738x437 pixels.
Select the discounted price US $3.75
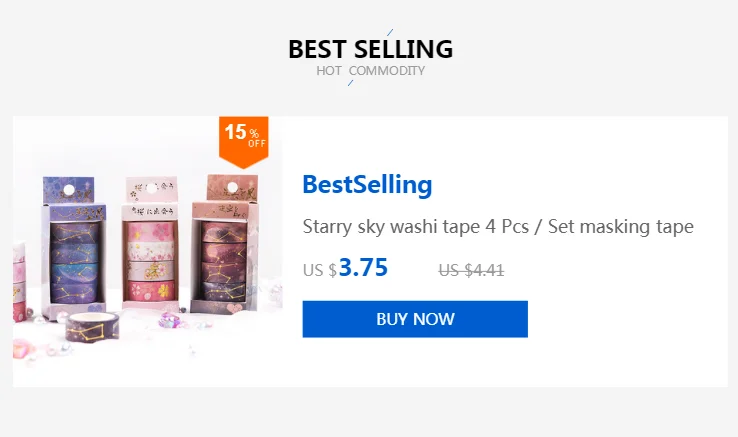[345, 268]
